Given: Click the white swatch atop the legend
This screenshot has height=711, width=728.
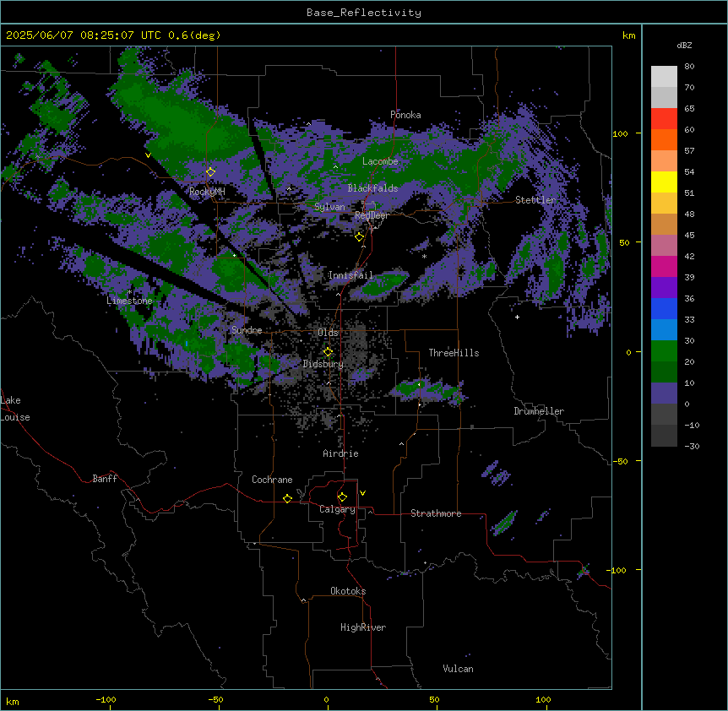Looking at the screenshot, I should pyautogui.click(x=664, y=77).
